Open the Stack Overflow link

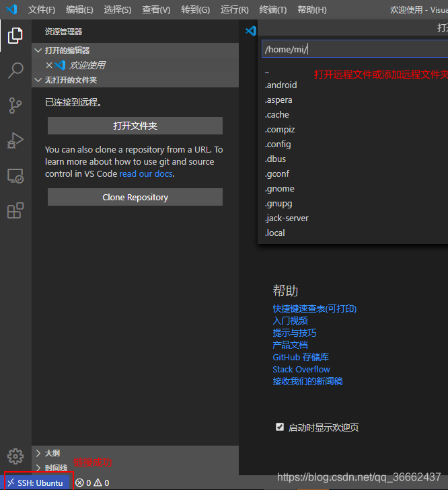[x=301, y=370]
